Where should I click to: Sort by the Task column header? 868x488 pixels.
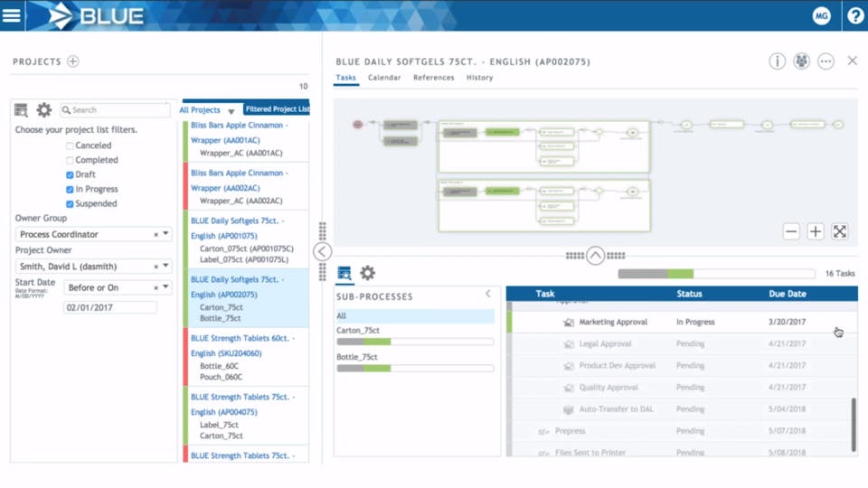(545, 294)
